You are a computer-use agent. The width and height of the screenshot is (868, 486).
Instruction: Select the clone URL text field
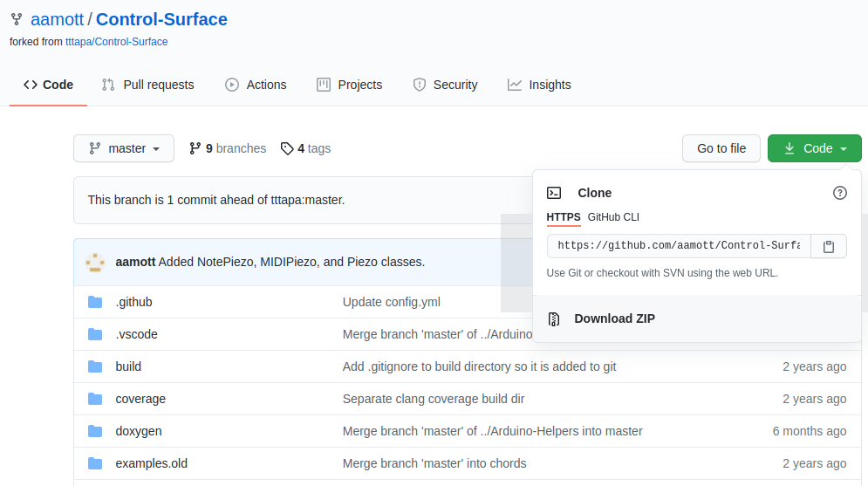click(x=679, y=246)
